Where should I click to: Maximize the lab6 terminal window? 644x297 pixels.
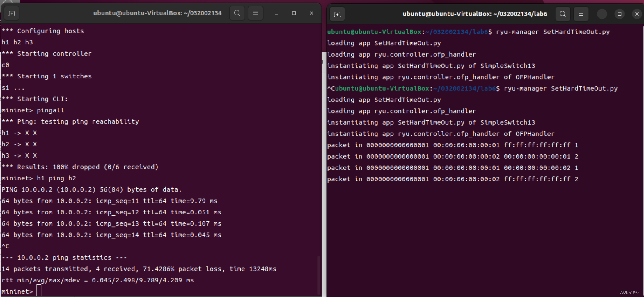(x=620, y=14)
